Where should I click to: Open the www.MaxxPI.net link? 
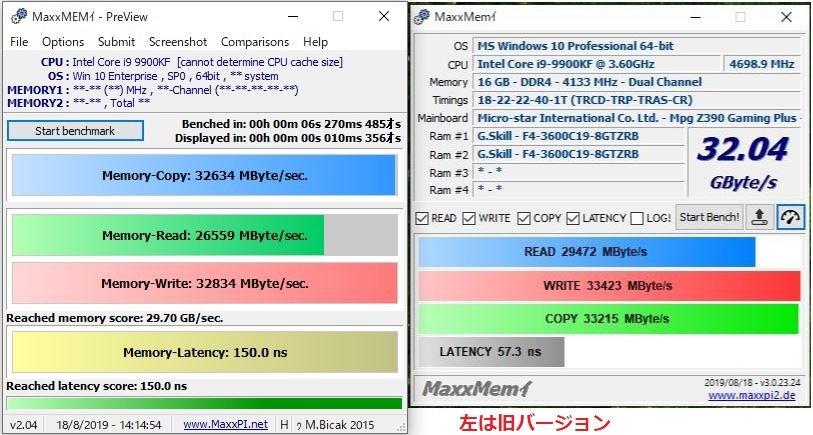226,424
